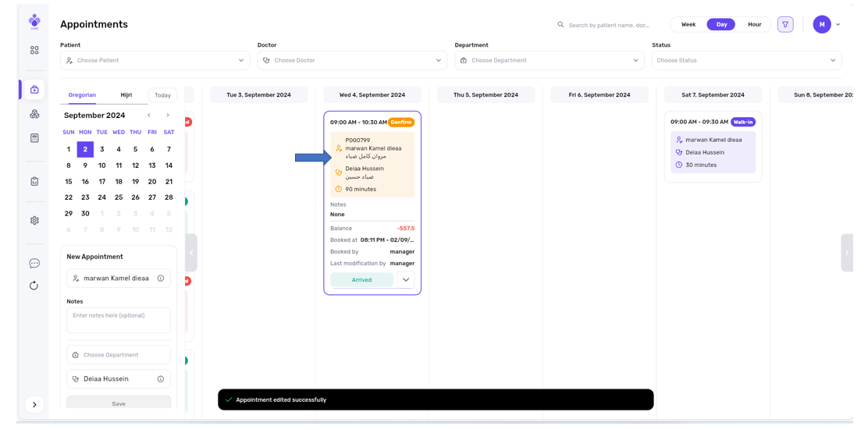Viewport: 868px width, 430px height.
Task: Open the settings gear in sidebar
Action: 34,221
